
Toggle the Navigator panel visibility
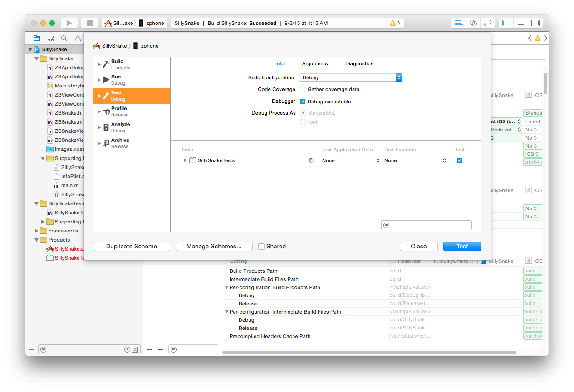click(506, 23)
